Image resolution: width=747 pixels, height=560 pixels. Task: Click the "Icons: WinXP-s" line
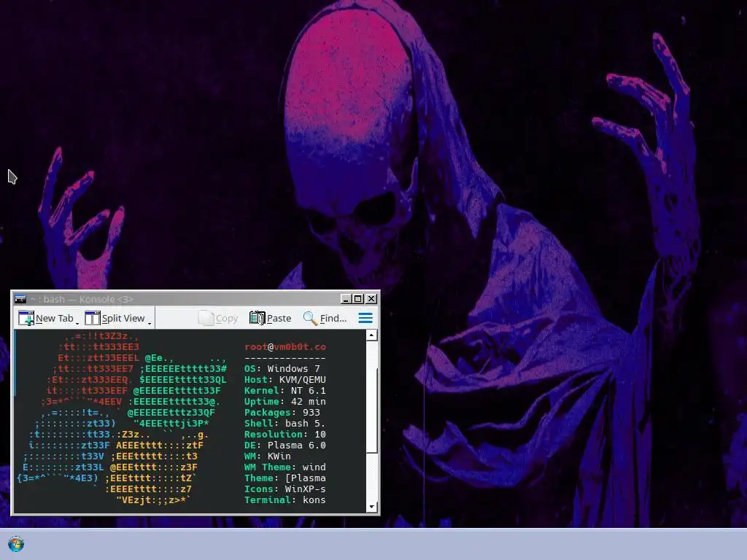tap(285, 489)
